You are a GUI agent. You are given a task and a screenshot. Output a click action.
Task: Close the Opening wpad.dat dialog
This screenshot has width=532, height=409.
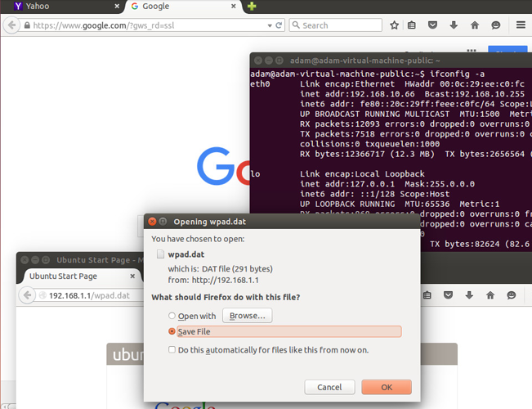pos(152,222)
